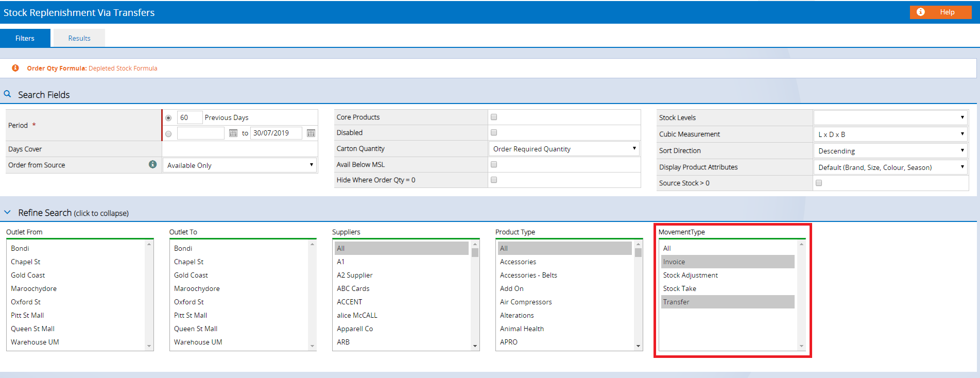Image resolution: width=980 pixels, height=378 pixels.
Task: Click the Outlet From list scroll down arrow
Action: pos(149,346)
